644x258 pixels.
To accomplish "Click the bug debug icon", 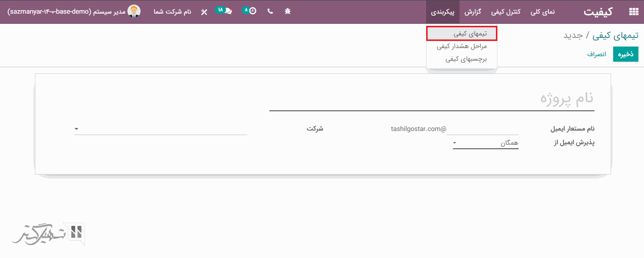I will pyautogui.click(x=288, y=11).
